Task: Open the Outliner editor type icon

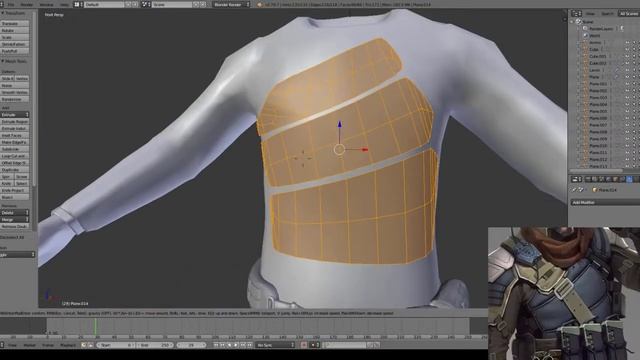Action: 576,13
